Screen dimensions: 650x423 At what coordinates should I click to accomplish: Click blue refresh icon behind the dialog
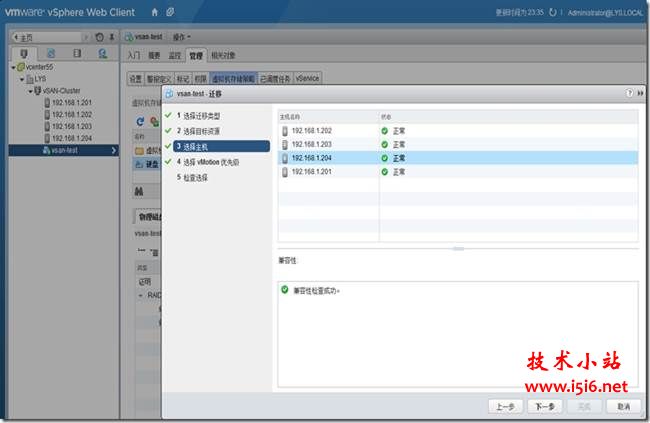pos(140,121)
